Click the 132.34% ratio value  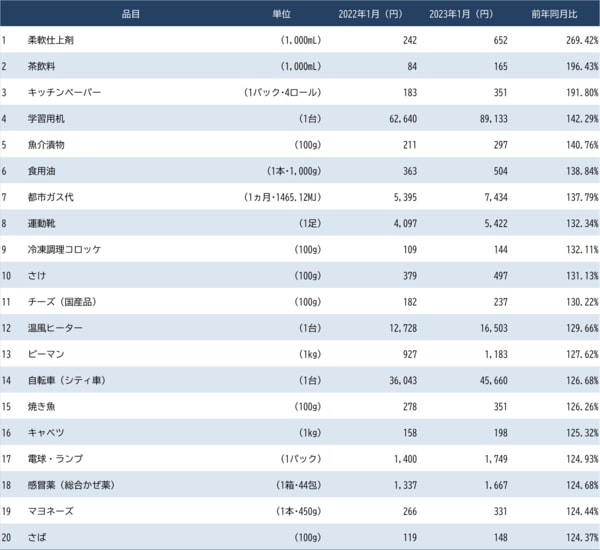tap(582, 223)
